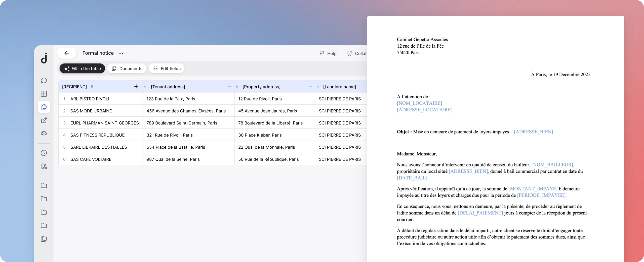Select the SAS CAFÉ VOLTAIRE cell
The height and width of the screenshot is (262, 644).
point(101,159)
